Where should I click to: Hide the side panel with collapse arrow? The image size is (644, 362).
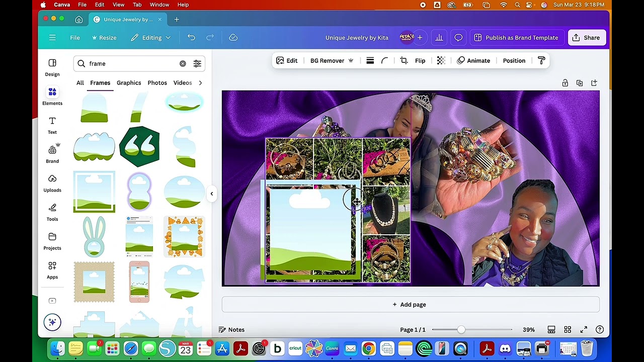[x=212, y=194]
